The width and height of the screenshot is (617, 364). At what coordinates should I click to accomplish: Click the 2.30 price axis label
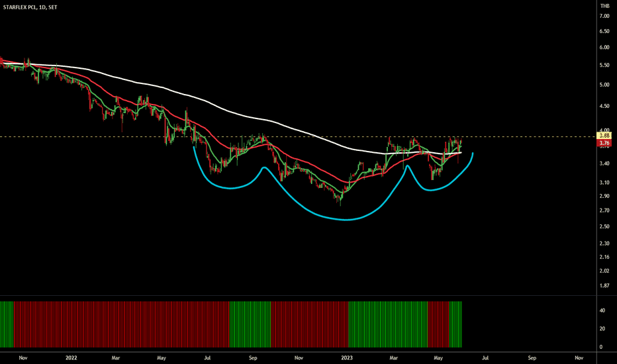[x=604, y=243]
